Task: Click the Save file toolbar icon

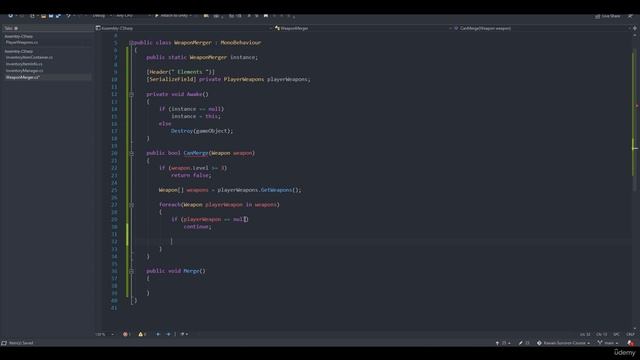Action: click(51, 16)
